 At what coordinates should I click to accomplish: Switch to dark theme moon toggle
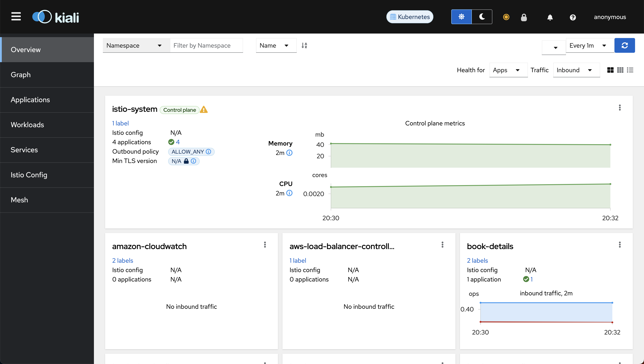click(x=482, y=17)
